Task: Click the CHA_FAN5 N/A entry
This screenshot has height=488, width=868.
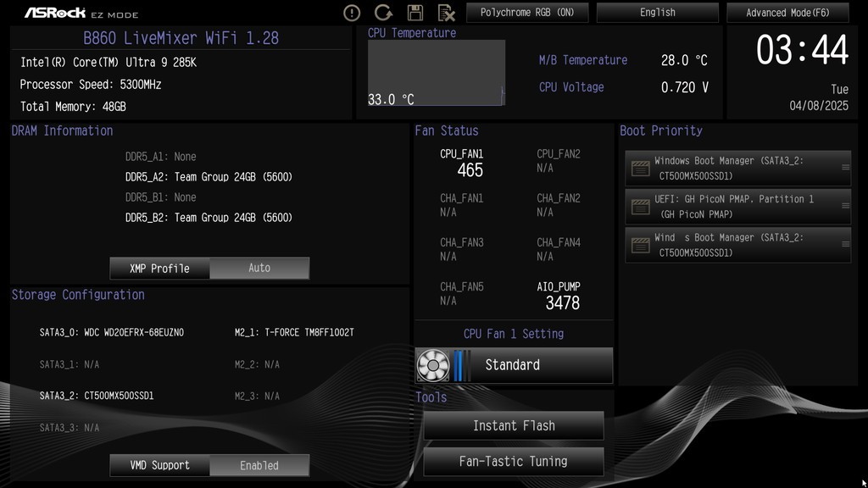Action: pyautogui.click(x=462, y=293)
